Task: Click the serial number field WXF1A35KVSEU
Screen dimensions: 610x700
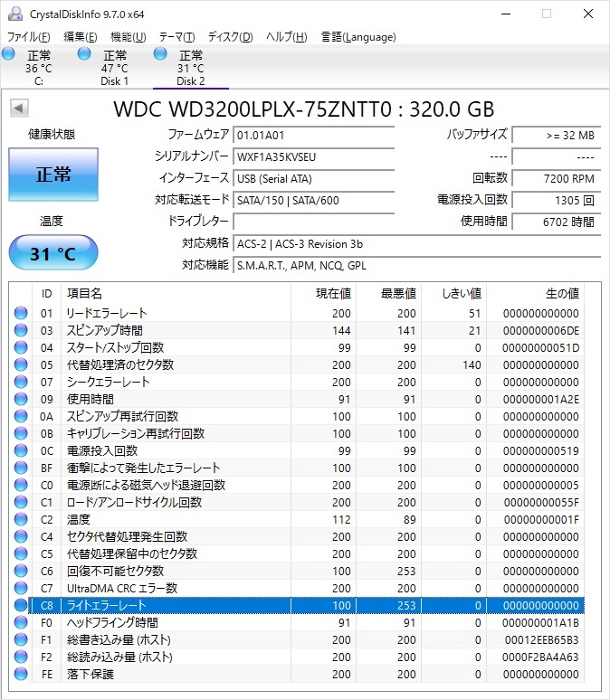Action: [314, 156]
